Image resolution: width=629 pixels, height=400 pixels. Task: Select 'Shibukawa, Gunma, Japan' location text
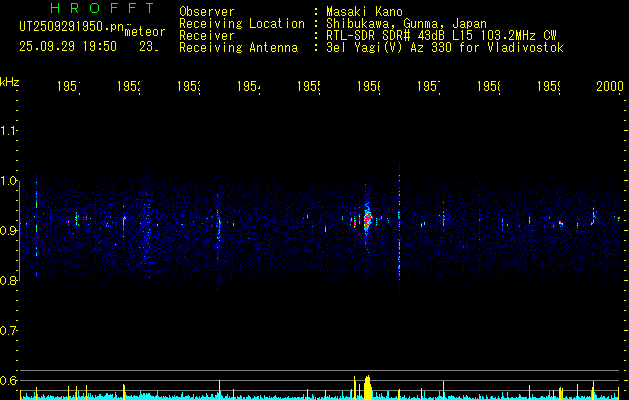click(x=406, y=24)
